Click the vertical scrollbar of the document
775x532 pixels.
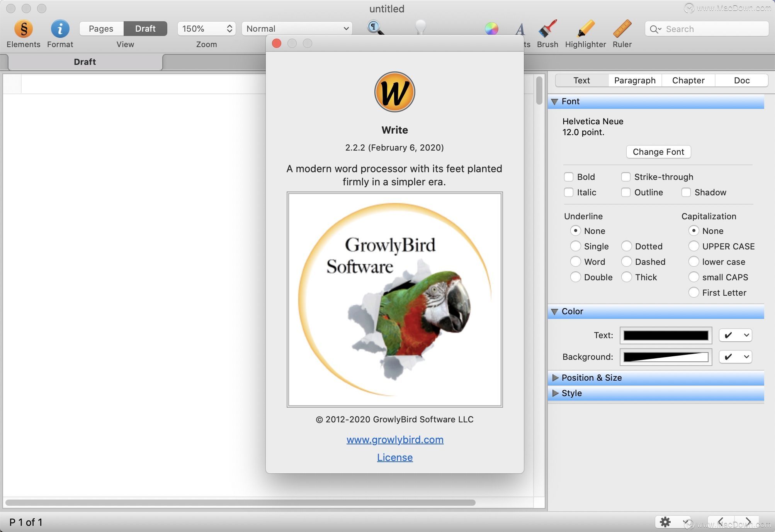point(539,91)
